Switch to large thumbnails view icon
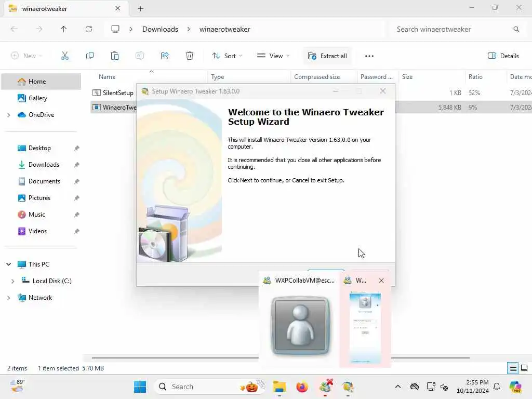The image size is (532, 399). click(524, 368)
